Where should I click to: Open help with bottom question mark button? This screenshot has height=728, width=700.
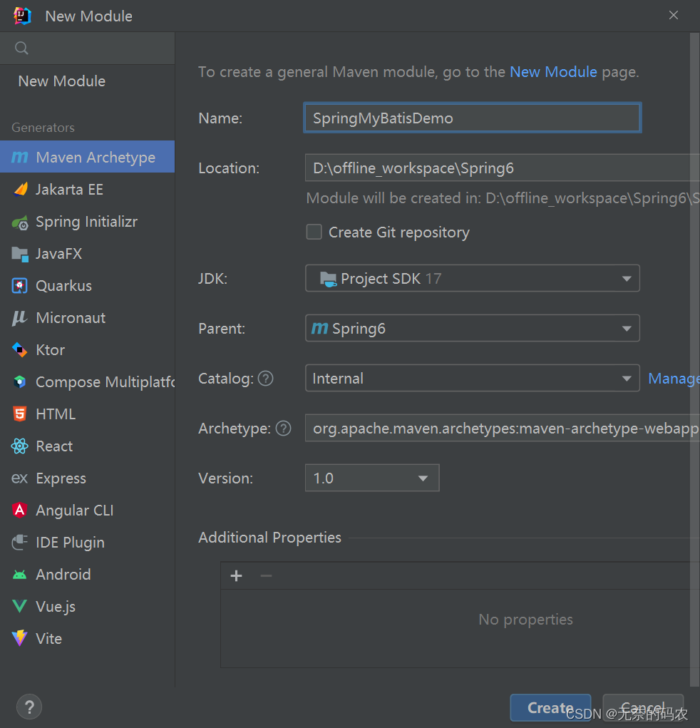coord(29,707)
